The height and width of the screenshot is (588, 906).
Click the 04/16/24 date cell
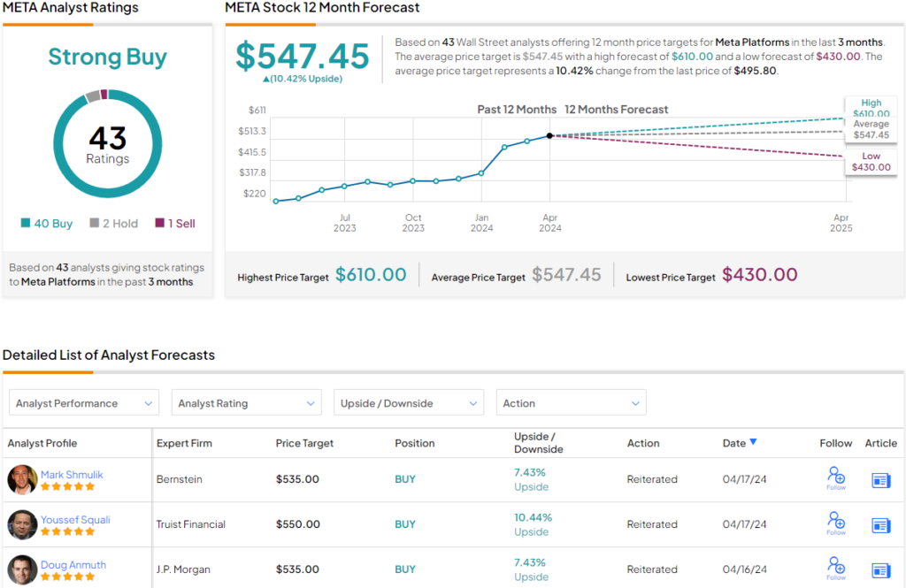(x=744, y=569)
